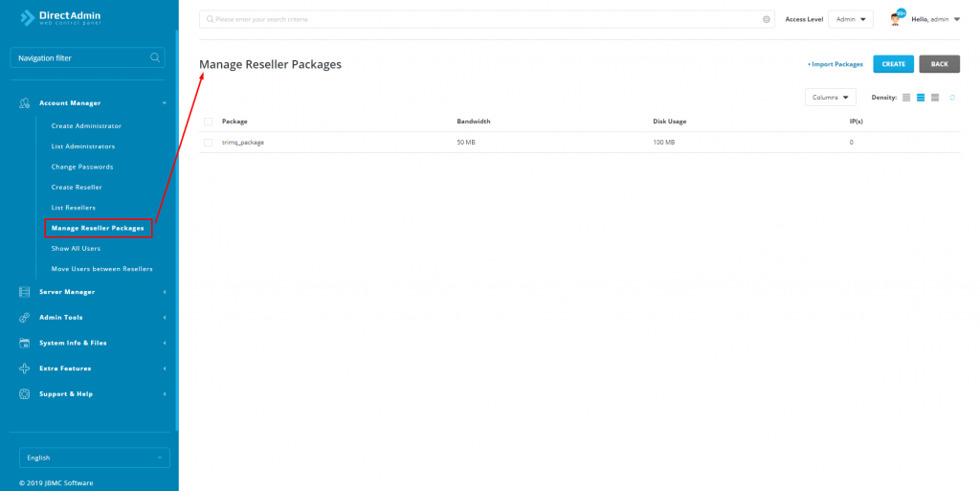Click the admin user avatar icon
The height and width of the screenshot is (491, 980).
[896, 19]
